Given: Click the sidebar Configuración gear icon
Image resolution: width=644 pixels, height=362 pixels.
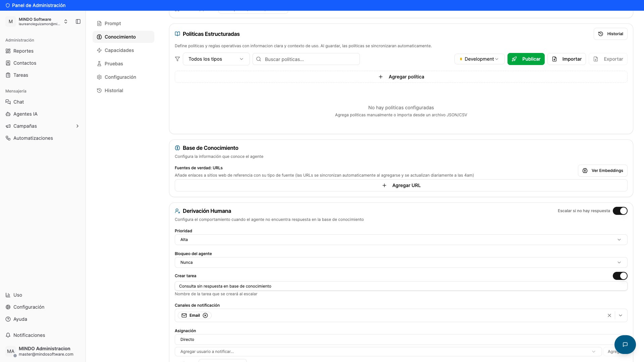Looking at the screenshot, I should tap(8, 307).
